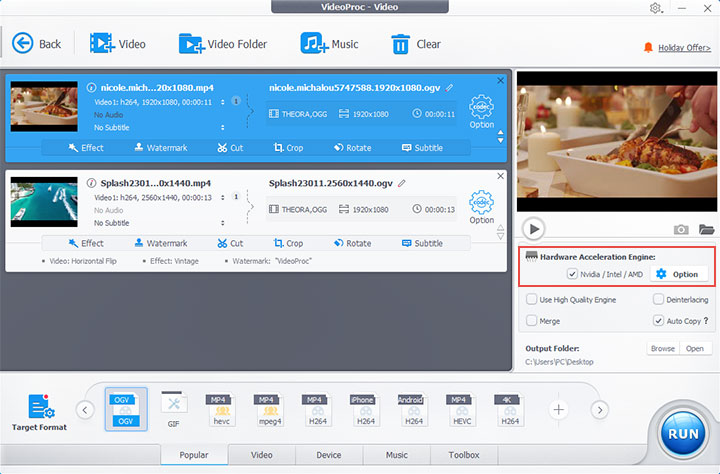Image resolution: width=720 pixels, height=474 pixels.
Task: Toggle Nvidia / Intel / AMD checkbox
Action: pyautogui.click(x=572, y=274)
